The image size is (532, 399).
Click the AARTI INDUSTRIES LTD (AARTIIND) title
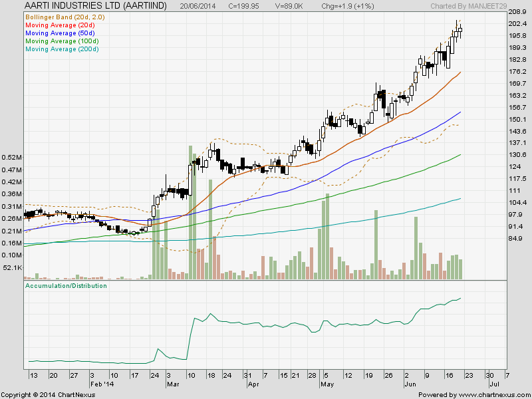coord(96,5)
